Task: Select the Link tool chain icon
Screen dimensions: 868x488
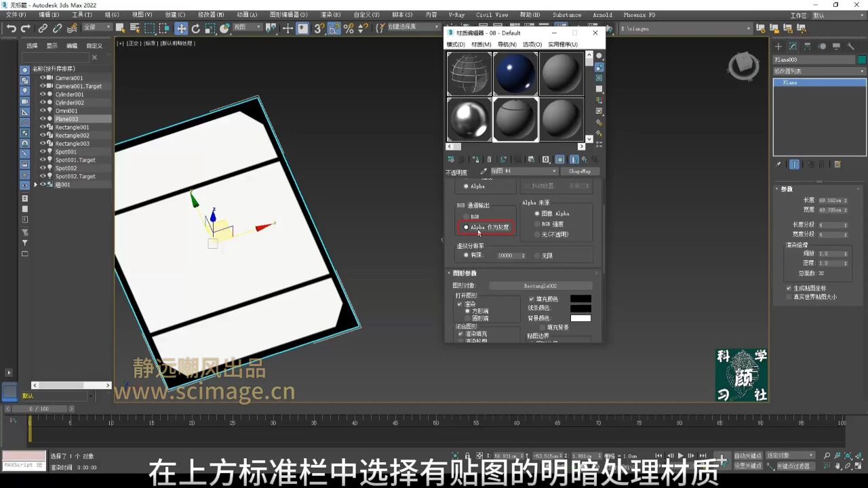Action: click(x=43, y=28)
